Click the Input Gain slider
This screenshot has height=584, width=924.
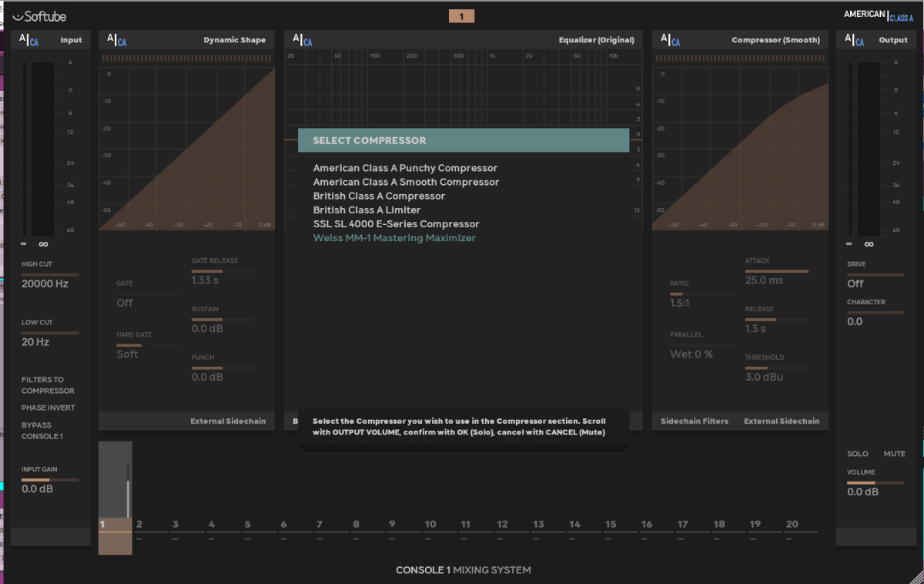pyautogui.click(x=50, y=480)
